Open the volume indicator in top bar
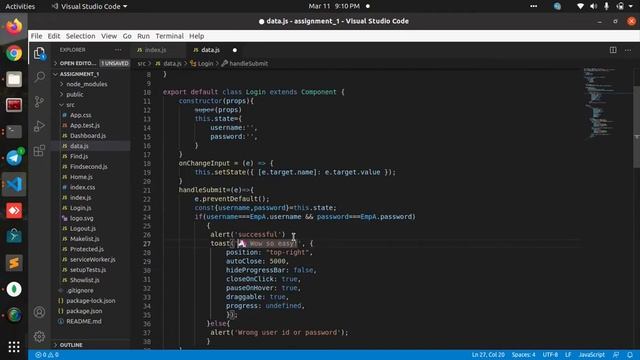Viewport: 640px width, 360px height. point(593,6)
